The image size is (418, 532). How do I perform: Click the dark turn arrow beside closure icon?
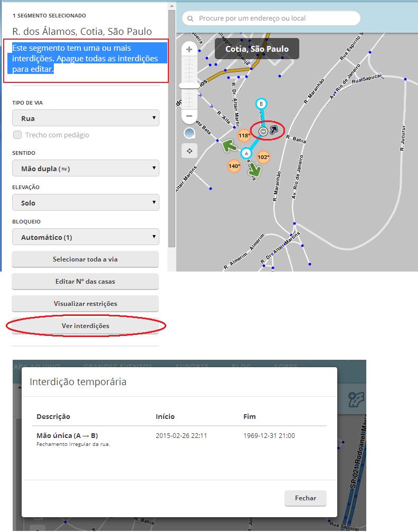point(273,129)
